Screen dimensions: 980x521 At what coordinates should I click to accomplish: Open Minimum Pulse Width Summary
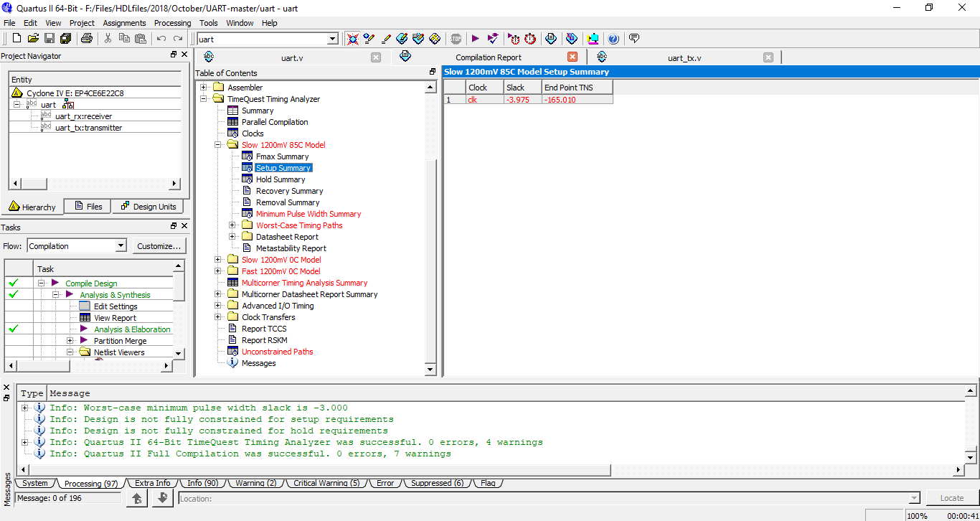coord(308,214)
